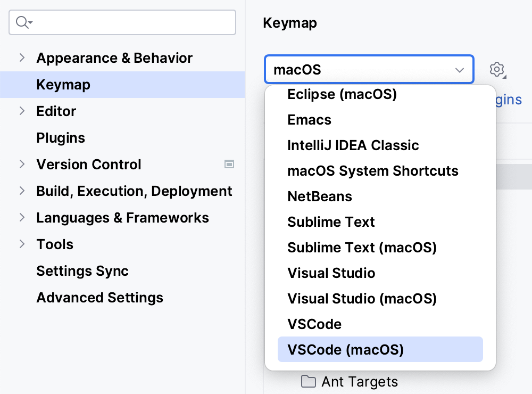
Task: Expand Build, Execution, Deployment section
Action: click(x=22, y=191)
